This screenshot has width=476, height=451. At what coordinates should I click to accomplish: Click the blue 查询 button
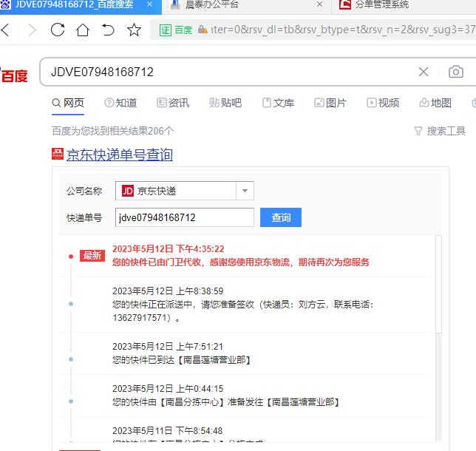pyautogui.click(x=281, y=217)
